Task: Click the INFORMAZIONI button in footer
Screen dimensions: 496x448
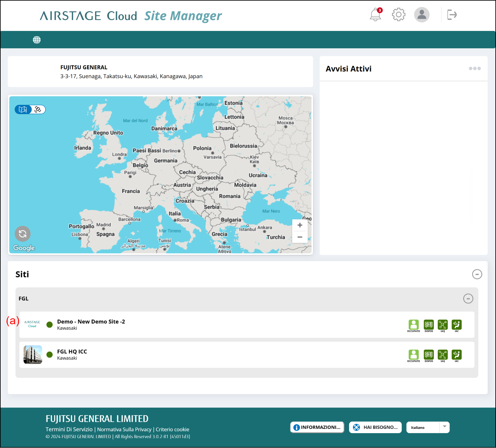Action: coord(317,427)
